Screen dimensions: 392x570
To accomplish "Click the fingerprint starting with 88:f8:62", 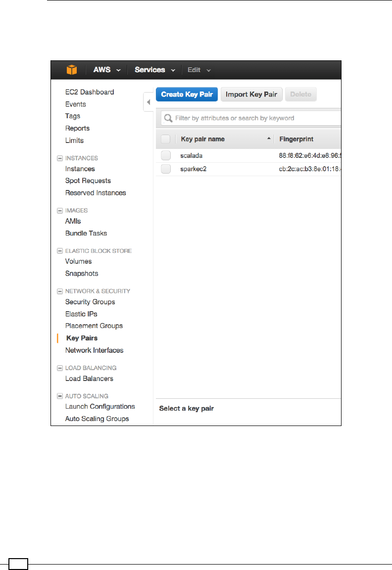I will click(310, 155).
